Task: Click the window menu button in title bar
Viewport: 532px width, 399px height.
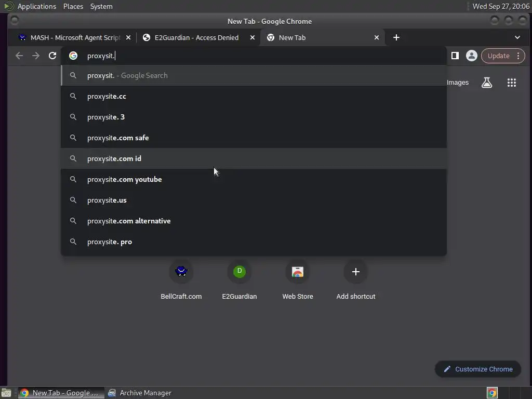Action: 15,21
